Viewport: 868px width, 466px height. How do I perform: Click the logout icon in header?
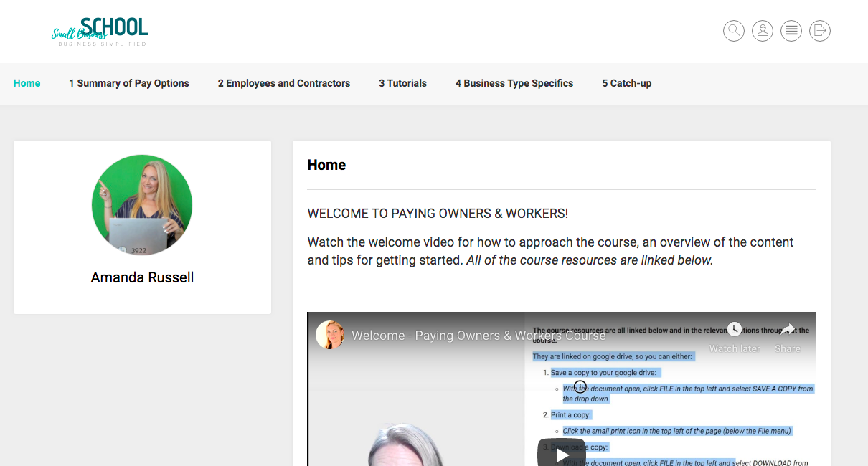point(819,31)
